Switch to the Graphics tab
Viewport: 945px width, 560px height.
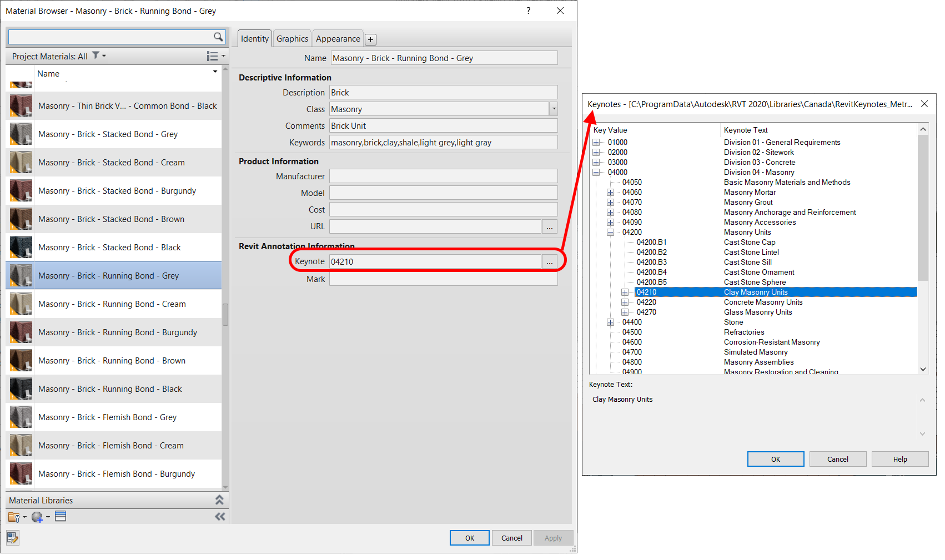coord(291,38)
